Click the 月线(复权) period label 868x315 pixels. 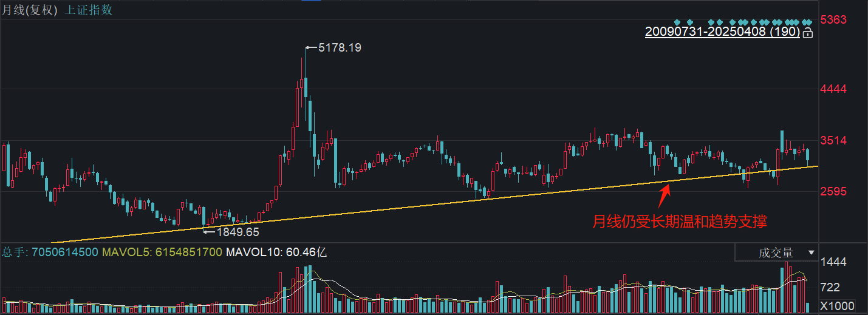30,10
